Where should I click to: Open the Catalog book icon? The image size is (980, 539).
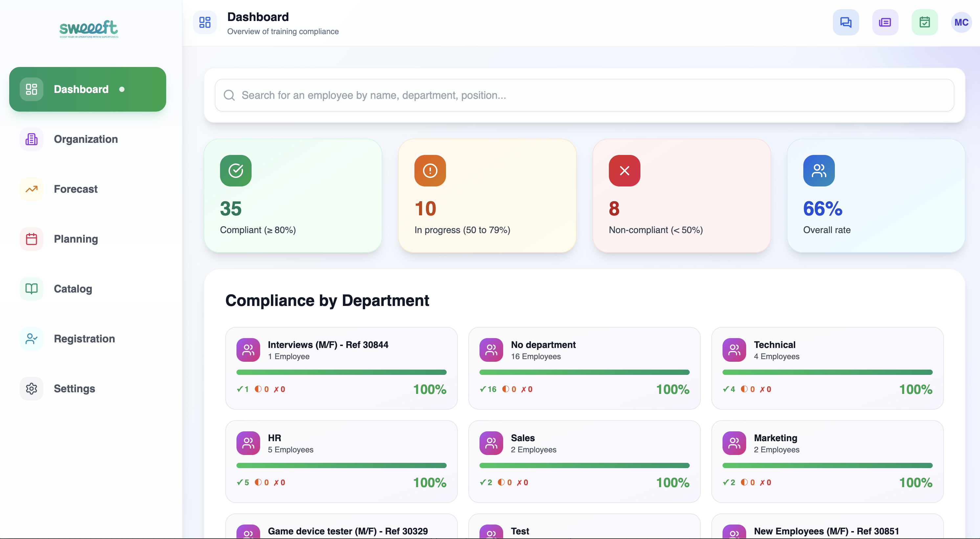click(x=31, y=289)
